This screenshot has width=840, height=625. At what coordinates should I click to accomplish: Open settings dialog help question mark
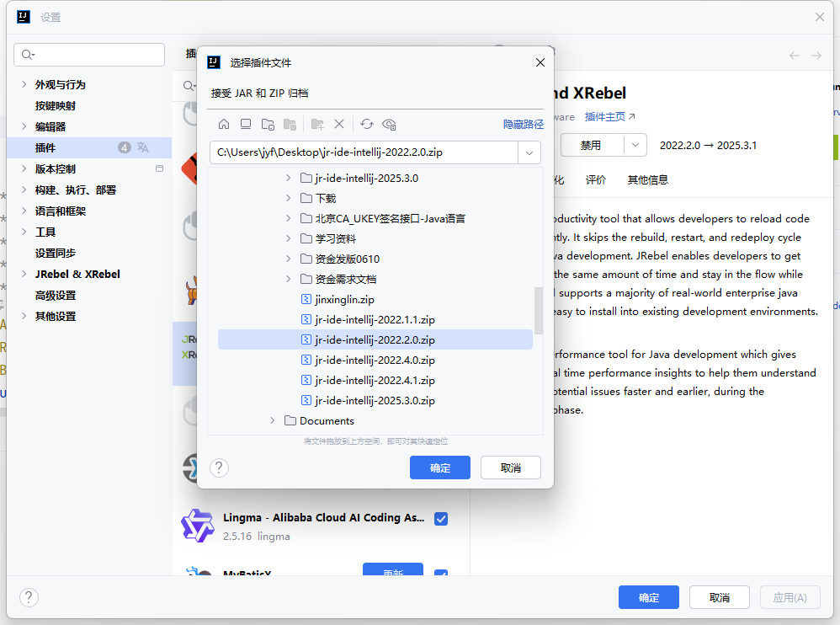coord(29,597)
